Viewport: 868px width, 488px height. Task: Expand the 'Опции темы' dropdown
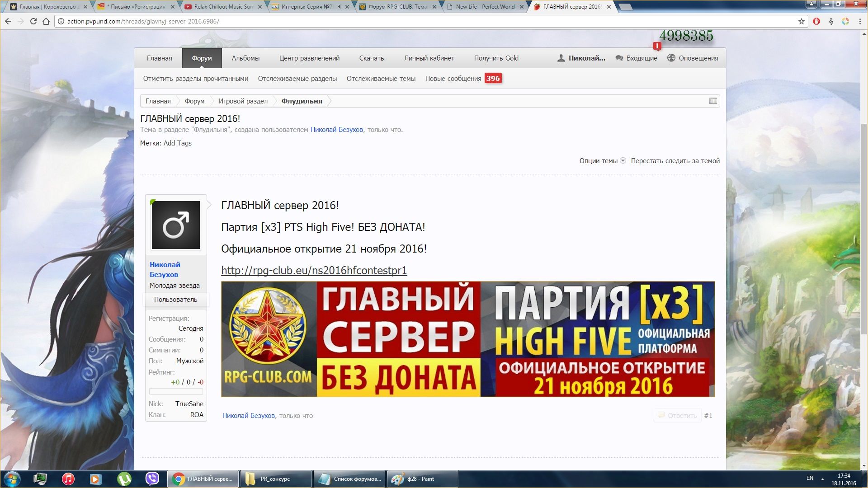[603, 161]
